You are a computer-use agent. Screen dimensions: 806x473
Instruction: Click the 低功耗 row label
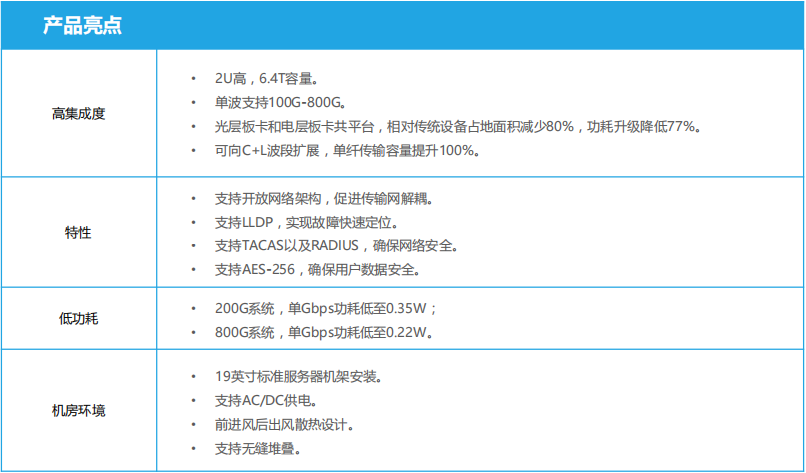pyautogui.click(x=78, y=319)
